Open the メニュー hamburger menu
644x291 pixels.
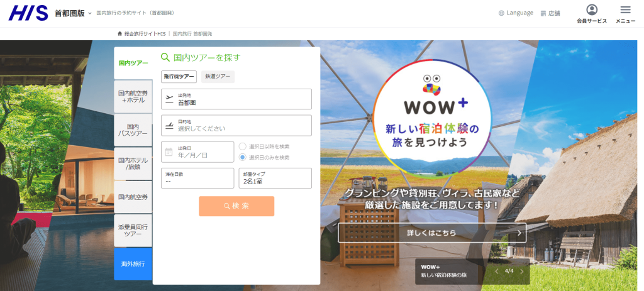[626, 14]
